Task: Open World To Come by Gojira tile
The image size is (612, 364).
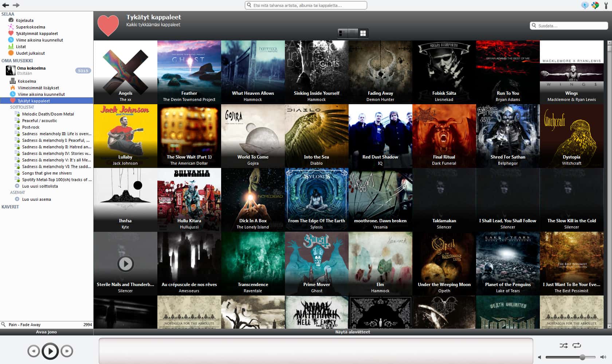Action: [253, 136]
